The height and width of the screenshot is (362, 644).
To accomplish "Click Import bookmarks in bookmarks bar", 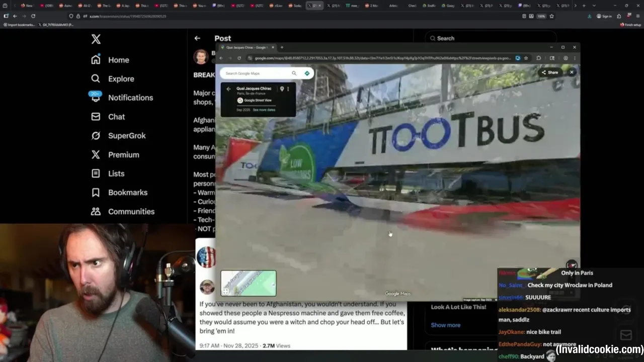I will pos(19,25).
